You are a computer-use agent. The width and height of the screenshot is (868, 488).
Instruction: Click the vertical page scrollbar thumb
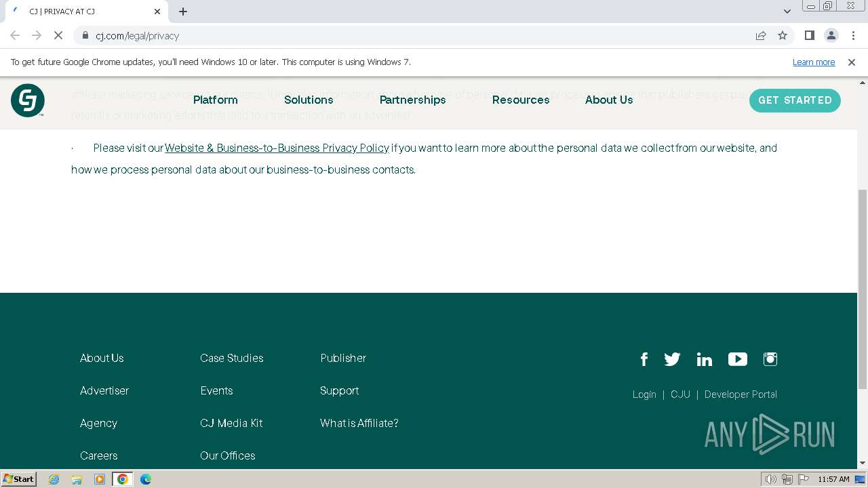click(x=863, y=289)
